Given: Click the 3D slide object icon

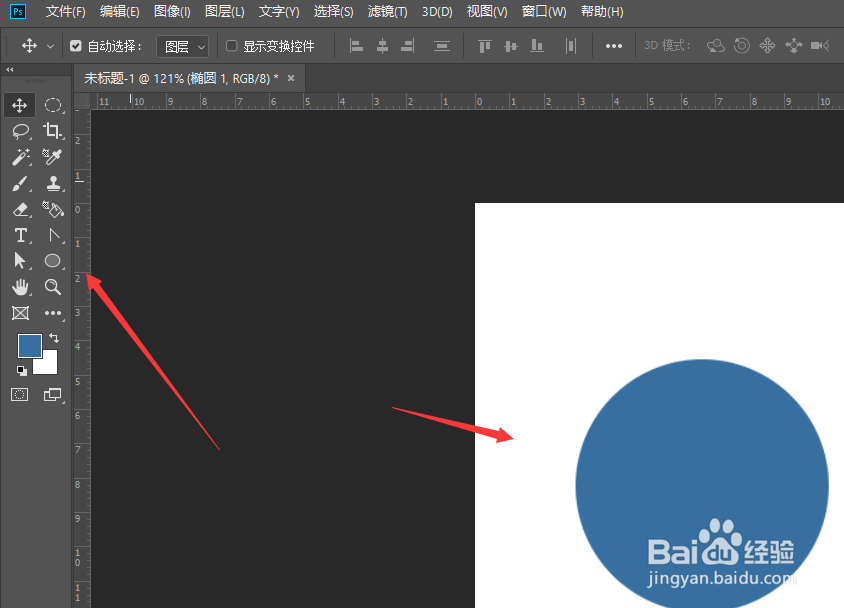Looking at the screenshot, I should click(793, 46).
